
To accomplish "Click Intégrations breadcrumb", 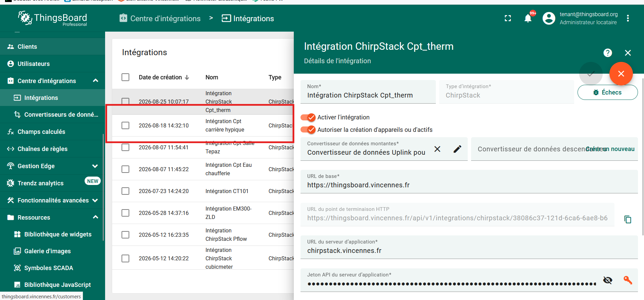I will pos(248,18).
